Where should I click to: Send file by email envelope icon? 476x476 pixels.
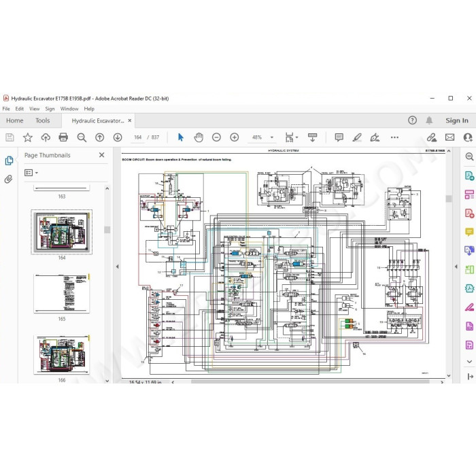[449, 137]
